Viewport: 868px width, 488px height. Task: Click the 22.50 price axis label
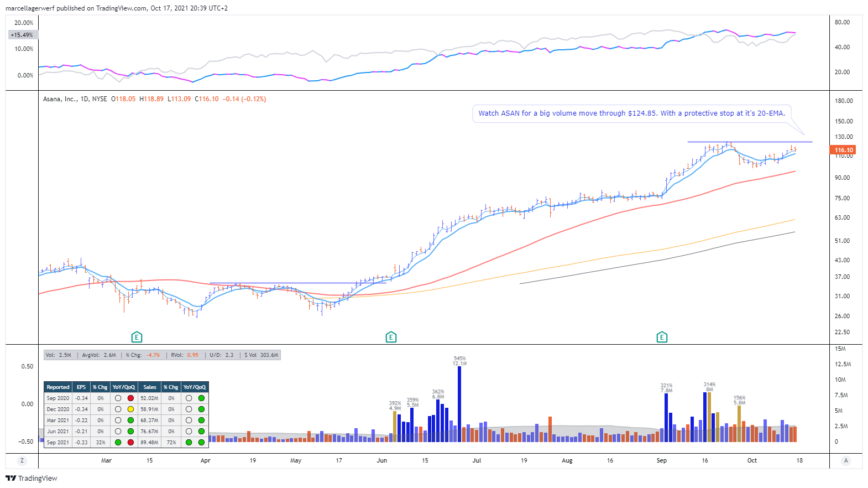(x=842, y=332)
